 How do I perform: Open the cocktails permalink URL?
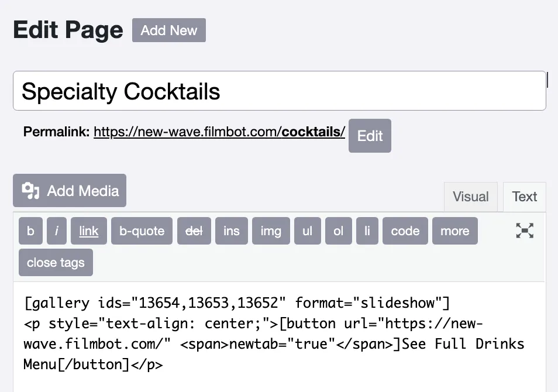point(219,132)
